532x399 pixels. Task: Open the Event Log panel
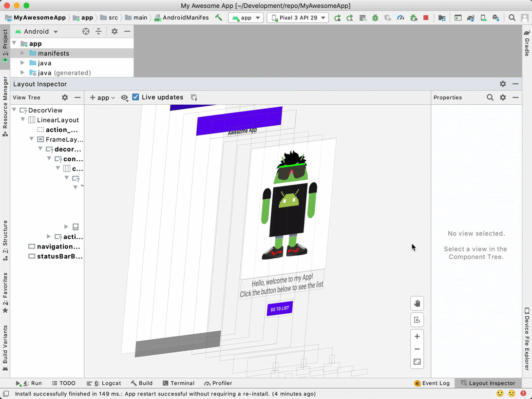click(432, 383)
